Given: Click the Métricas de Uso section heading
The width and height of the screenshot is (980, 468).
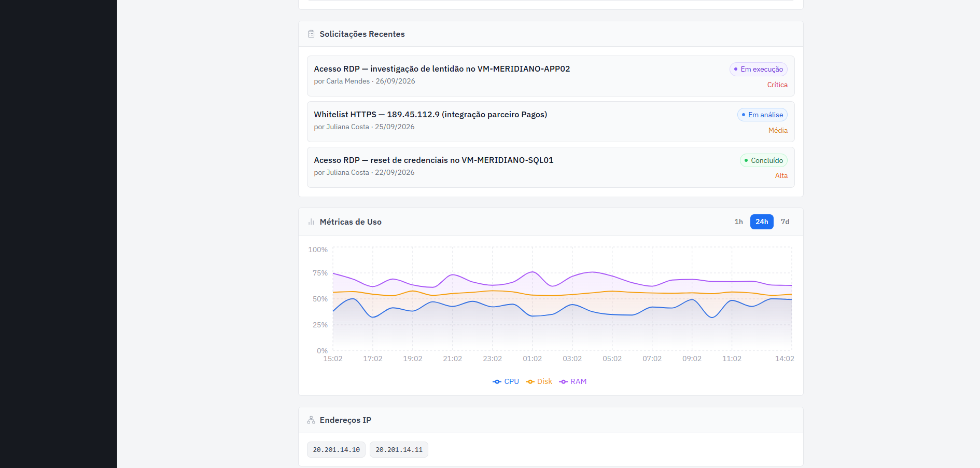Looking at the screenshot, I should [x=351, y=222].
